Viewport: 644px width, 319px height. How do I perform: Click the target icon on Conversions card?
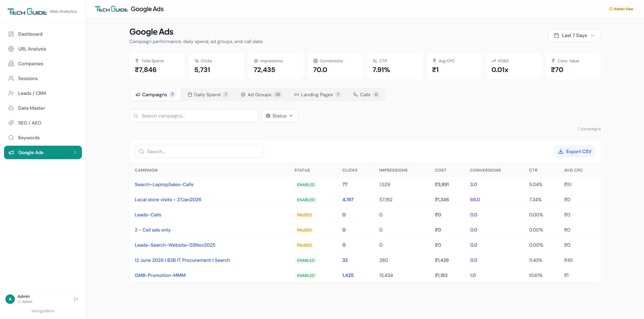click(316, 61)
